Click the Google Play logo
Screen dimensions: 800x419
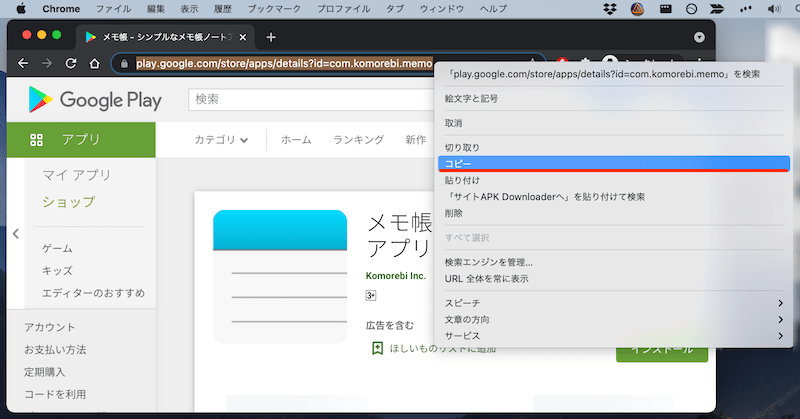[95, 100]
